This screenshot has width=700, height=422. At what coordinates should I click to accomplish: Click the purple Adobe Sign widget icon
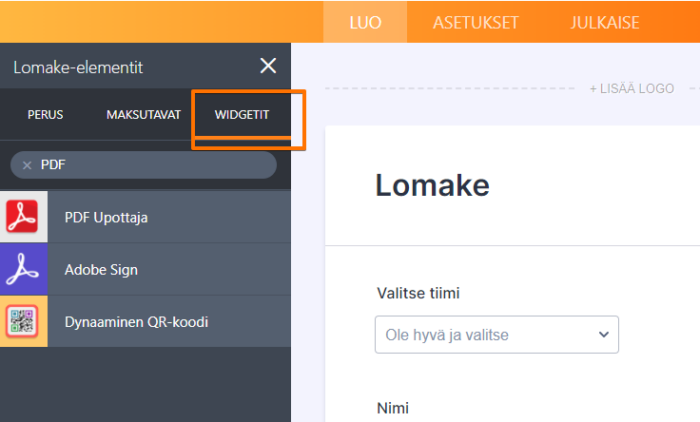click(23, 269)
